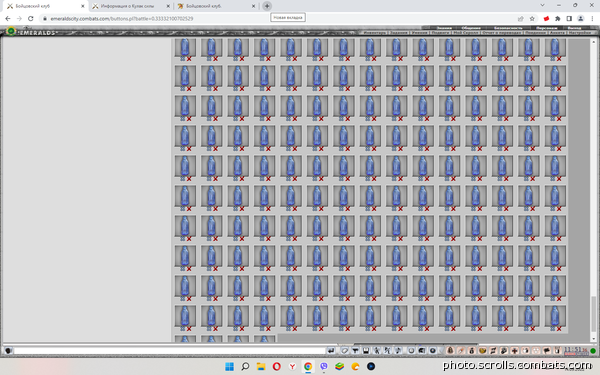
Task: Open a new browser tab with plus button
Action: [x=267, y=6]
